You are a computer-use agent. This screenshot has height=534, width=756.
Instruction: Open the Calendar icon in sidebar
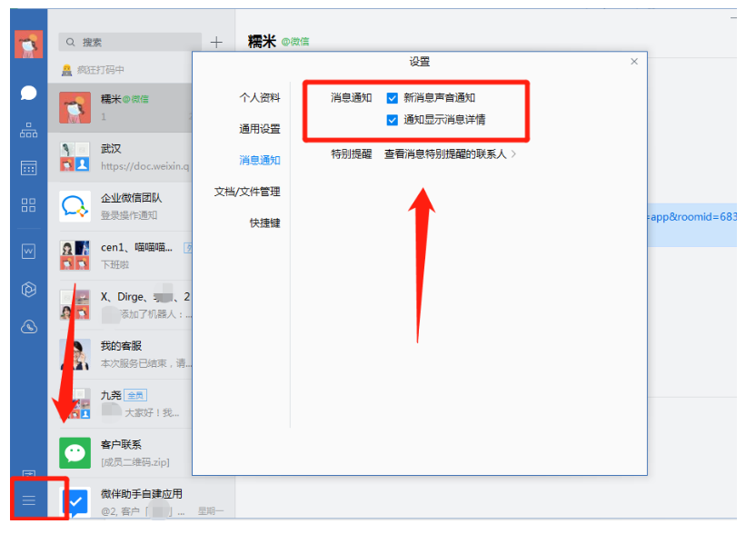click(x=29, y=167)
